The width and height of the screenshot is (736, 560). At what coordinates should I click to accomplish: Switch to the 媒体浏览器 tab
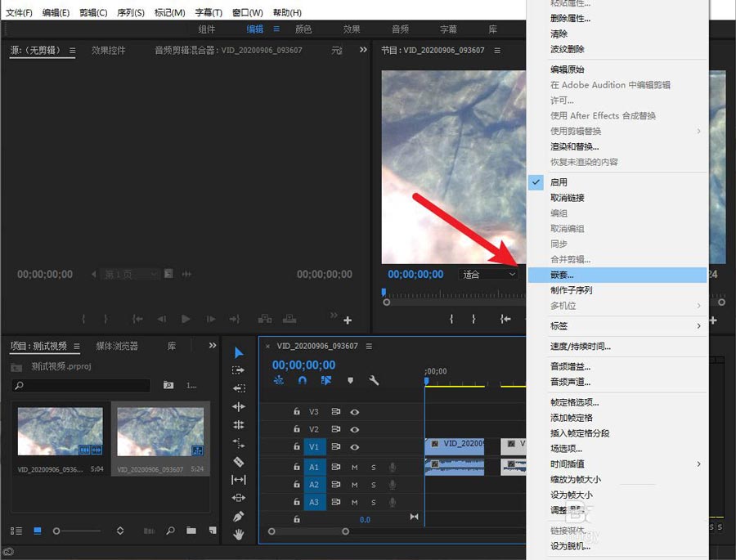[117, 346]
